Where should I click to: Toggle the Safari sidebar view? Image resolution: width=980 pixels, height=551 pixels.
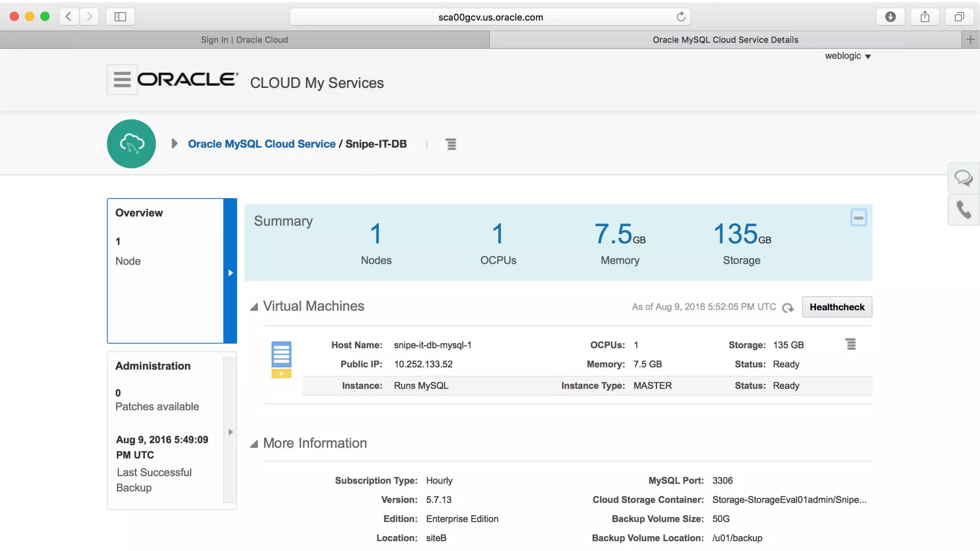(120, 17)
